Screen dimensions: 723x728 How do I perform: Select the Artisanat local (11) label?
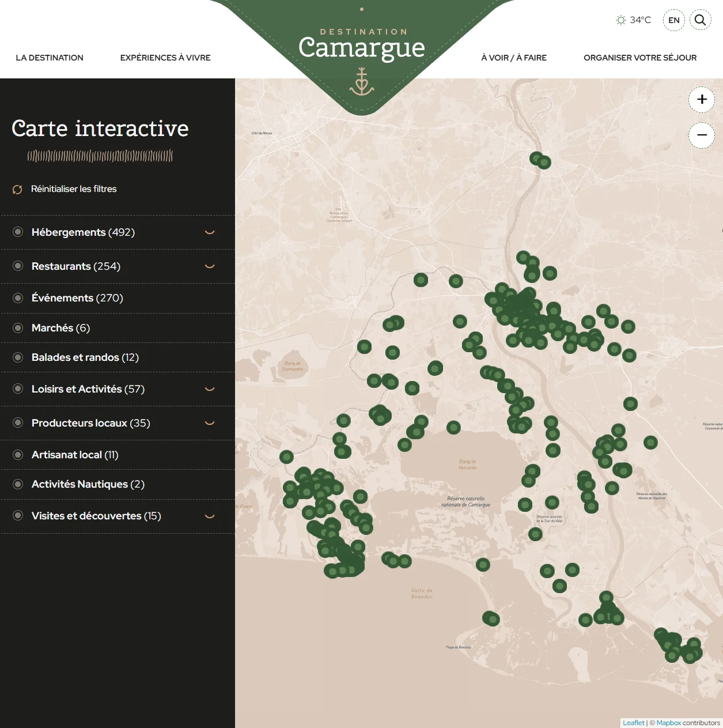click(75, 455)
